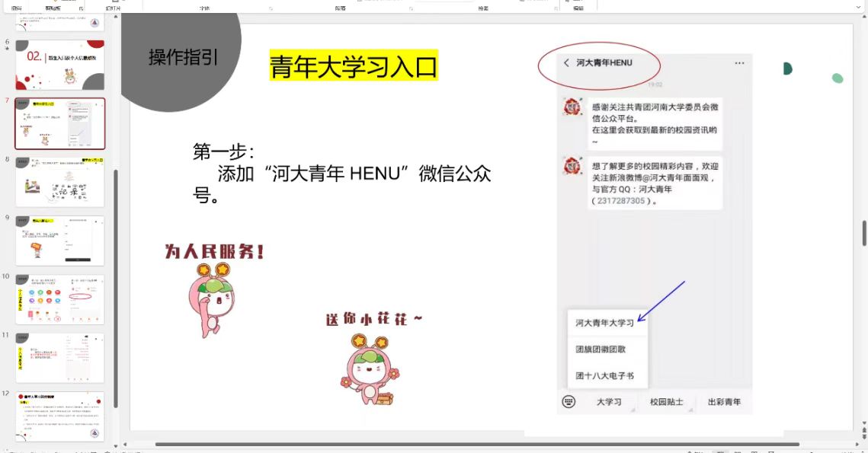
Task: Open the font group dialog launcher
Action: [271, 8]
